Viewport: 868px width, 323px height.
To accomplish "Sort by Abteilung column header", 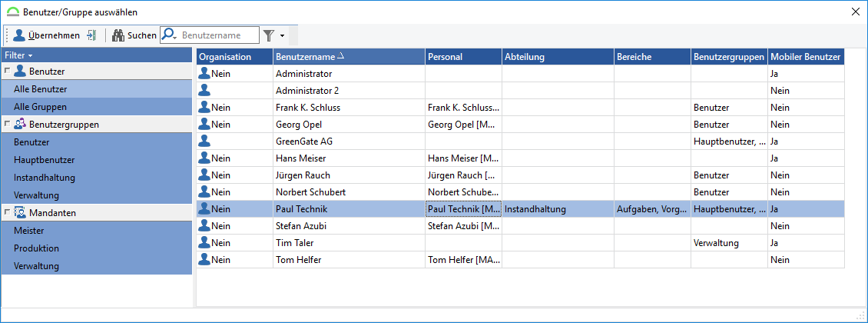I will [x=558, y=56].
